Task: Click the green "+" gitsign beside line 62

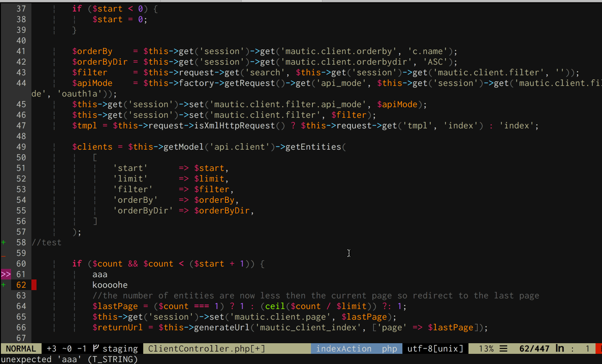Action: pos(3,285)
